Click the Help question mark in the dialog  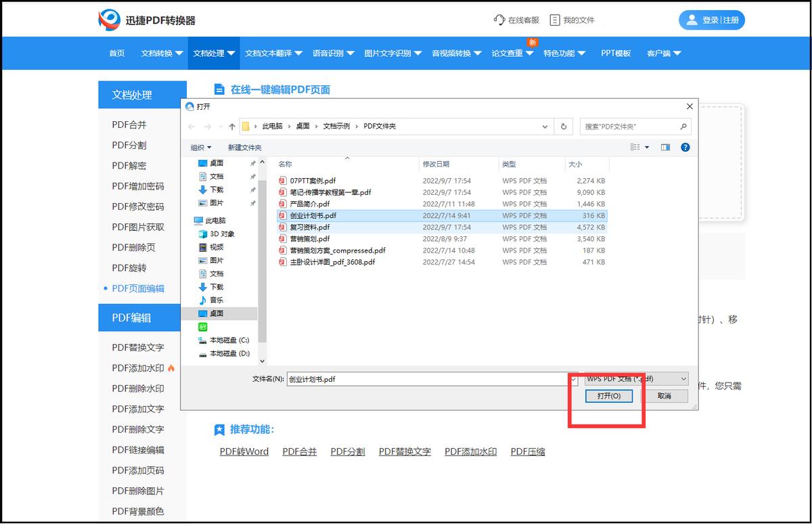685,147
